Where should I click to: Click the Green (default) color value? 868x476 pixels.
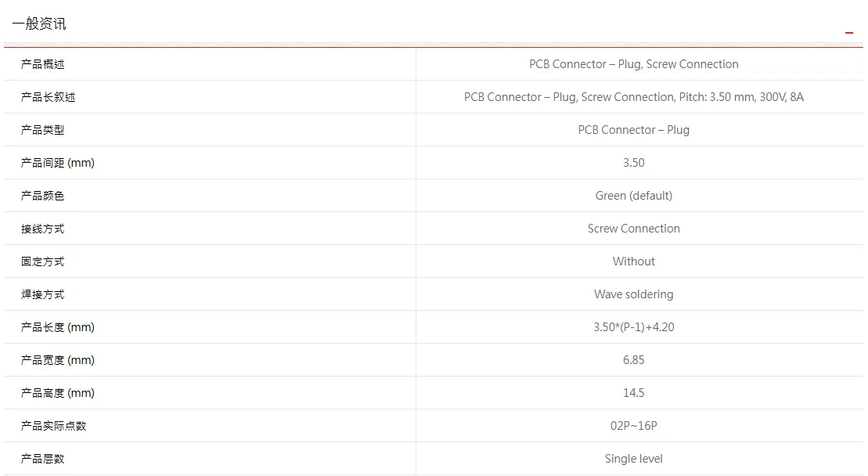pos(633,196)
